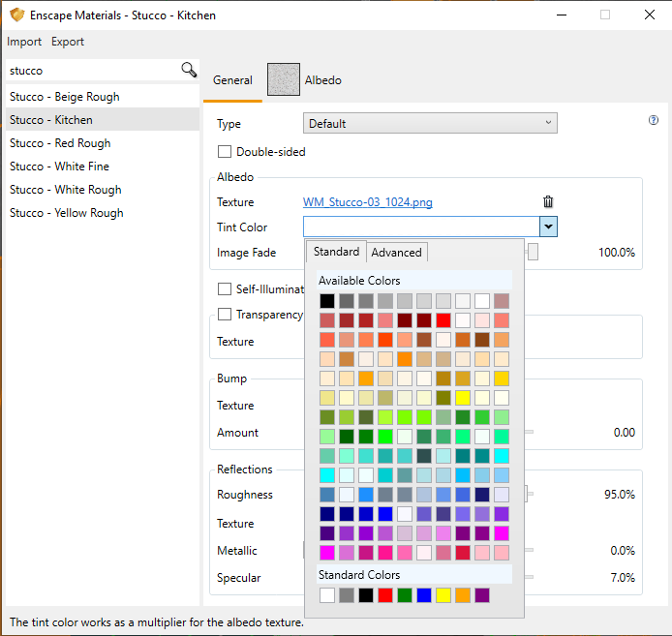The width and height of the screenshot is (672, 636).
Task: Select Stucco - Yellow Rough material
Action: [102, 213]
